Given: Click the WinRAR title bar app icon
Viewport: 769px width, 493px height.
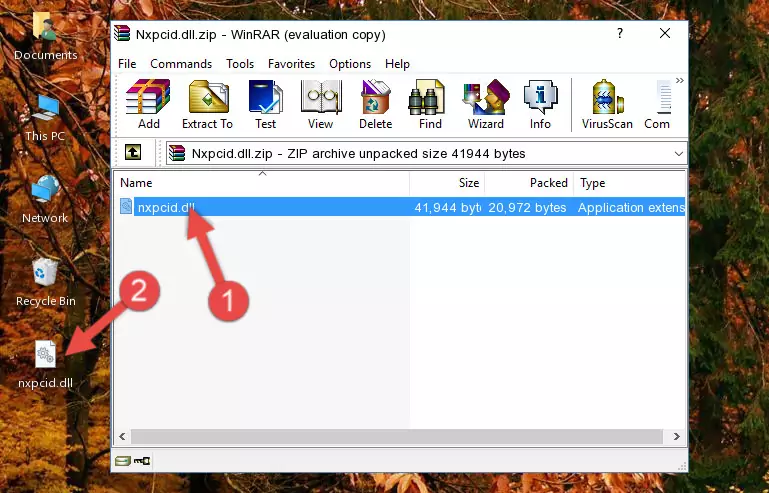Looking at the screenshot, I should point(122,34).
